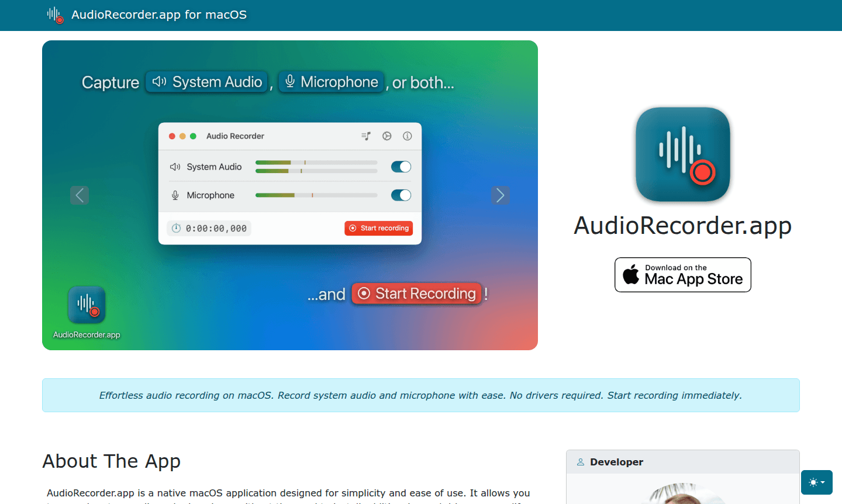
Task: Go back using the left carousel chevron
Action: point(80,195)
